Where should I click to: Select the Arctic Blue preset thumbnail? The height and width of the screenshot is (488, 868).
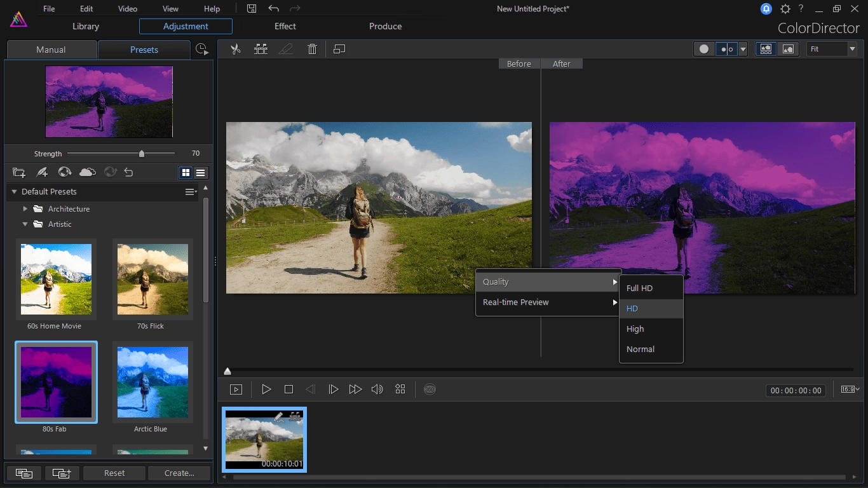(x=153, y=383)
